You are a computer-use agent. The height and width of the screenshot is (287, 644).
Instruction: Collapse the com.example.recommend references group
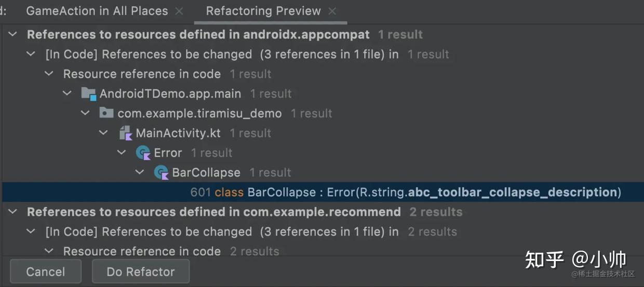click(14, 212)
